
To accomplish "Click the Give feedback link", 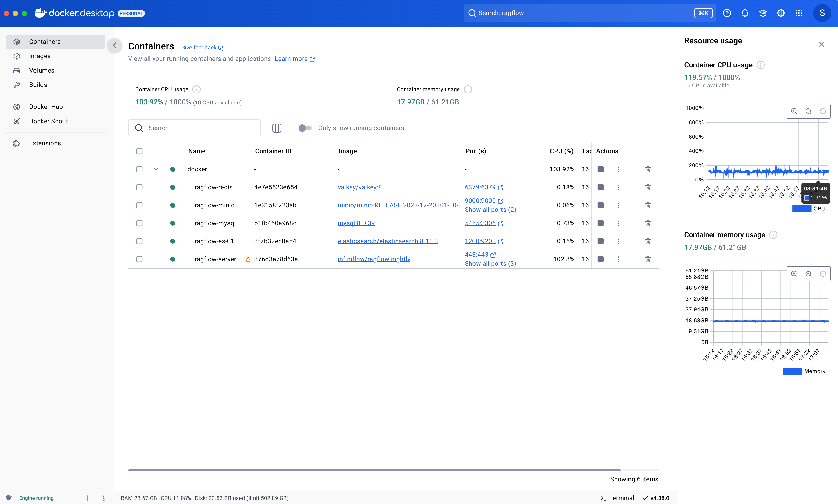I will click(x=202, y=48).
